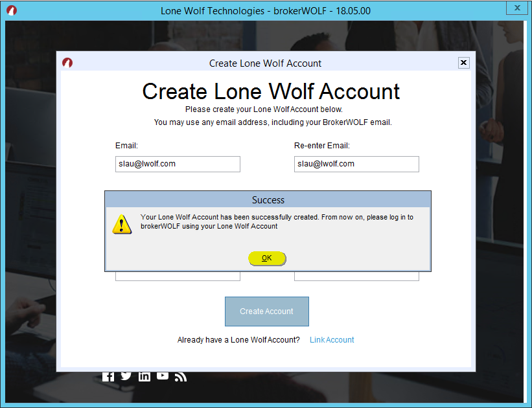The width and height of the screenshot is (532, 408).
Task: Click the Already have a Lone Wolf Account text
Action: pyautogui.click(x=238, y=339)
